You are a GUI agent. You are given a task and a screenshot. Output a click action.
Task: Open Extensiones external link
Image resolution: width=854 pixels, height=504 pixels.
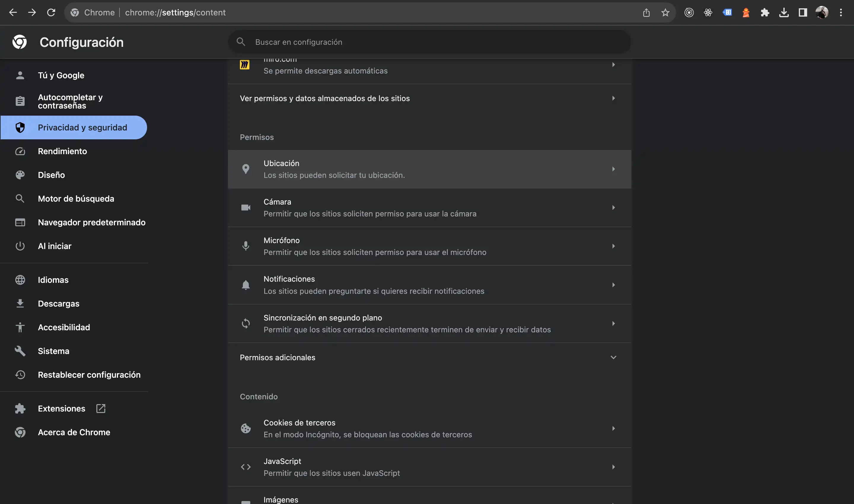pyautogui.click(x=61, y=409)
